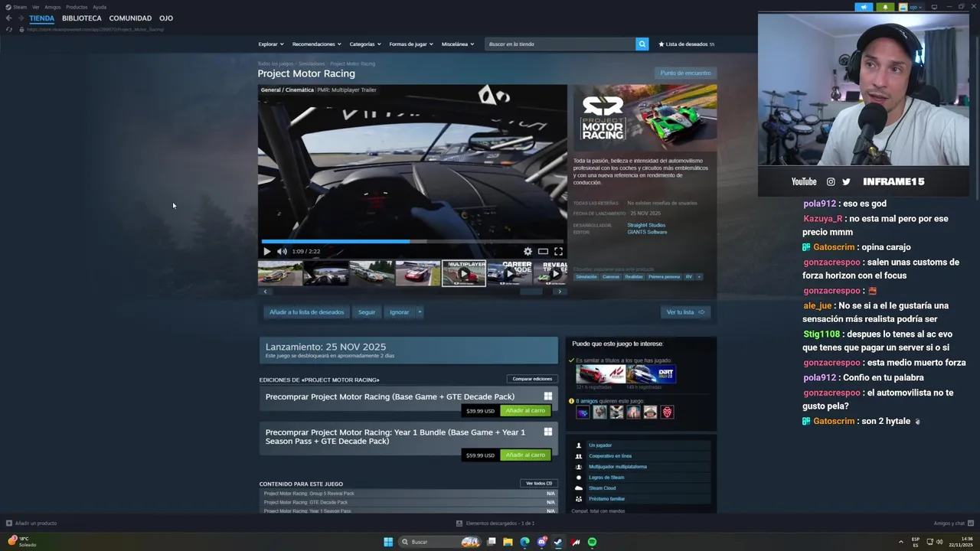Open DiRT Rally 2.0 similar game thumbnail
The width and height of the screenshot is (980, 551).
(x=652, y=374)
